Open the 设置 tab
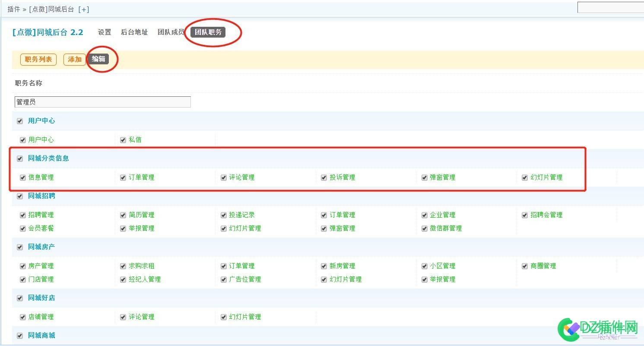 pos(105,32)
